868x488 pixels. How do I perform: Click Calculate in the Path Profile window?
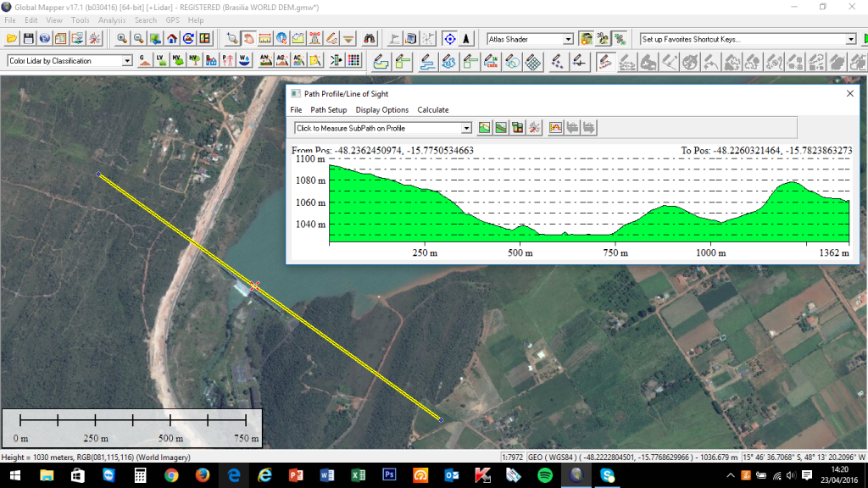coord(432,110)
